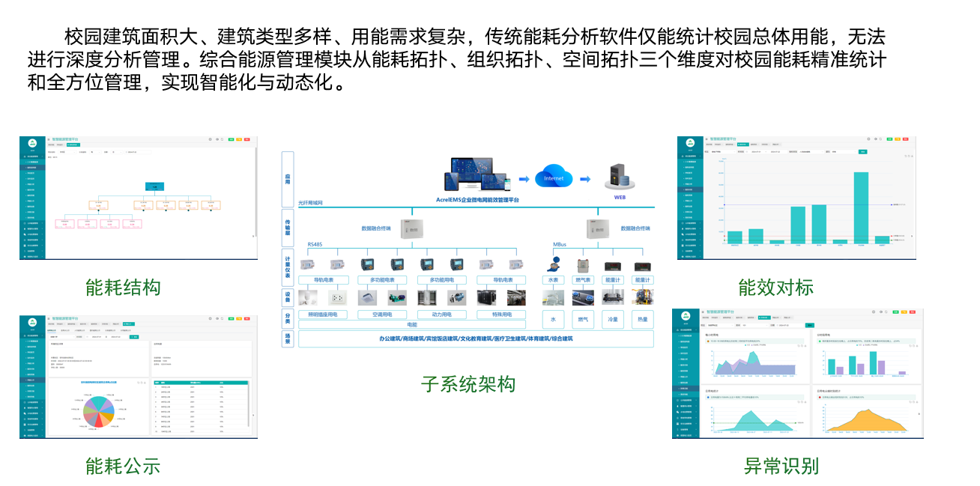Viewport: 980px width, 486px height.
Task: Click the 水 category box
Action: pos(553,319)
